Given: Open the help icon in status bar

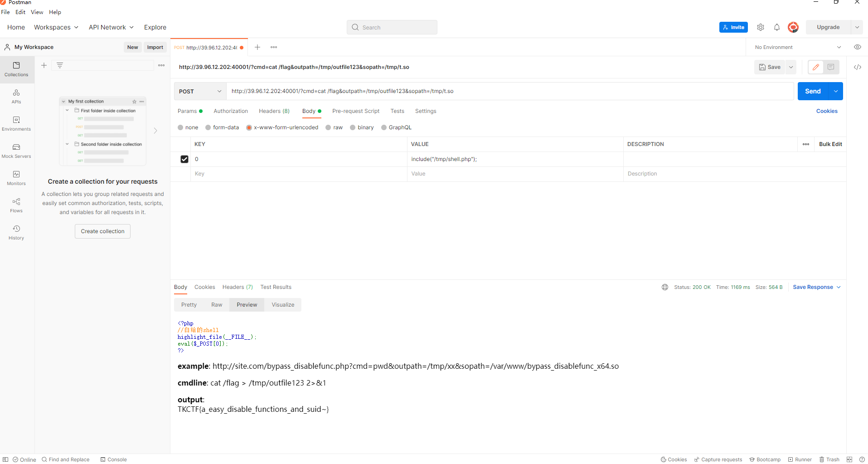Looking at the screenshot, I should (x=862, y=459).
